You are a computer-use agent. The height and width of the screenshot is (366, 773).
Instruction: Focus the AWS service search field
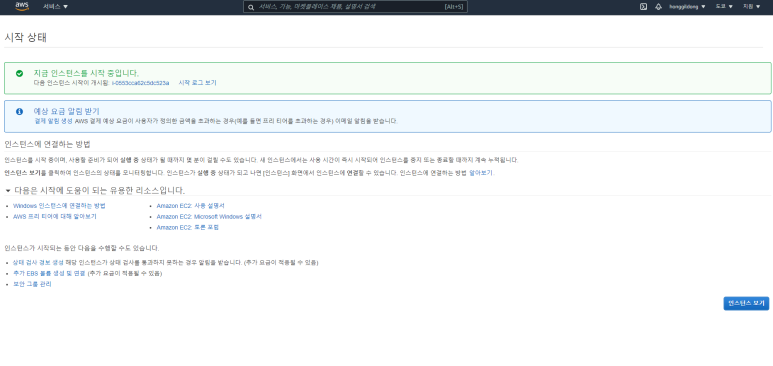[x=355, y=7]
